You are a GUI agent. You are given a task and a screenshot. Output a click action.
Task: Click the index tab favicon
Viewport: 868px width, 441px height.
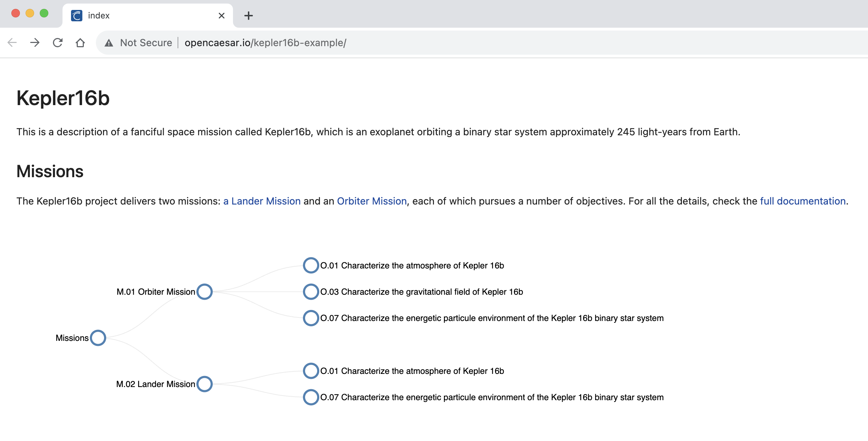tap(77, 16)
